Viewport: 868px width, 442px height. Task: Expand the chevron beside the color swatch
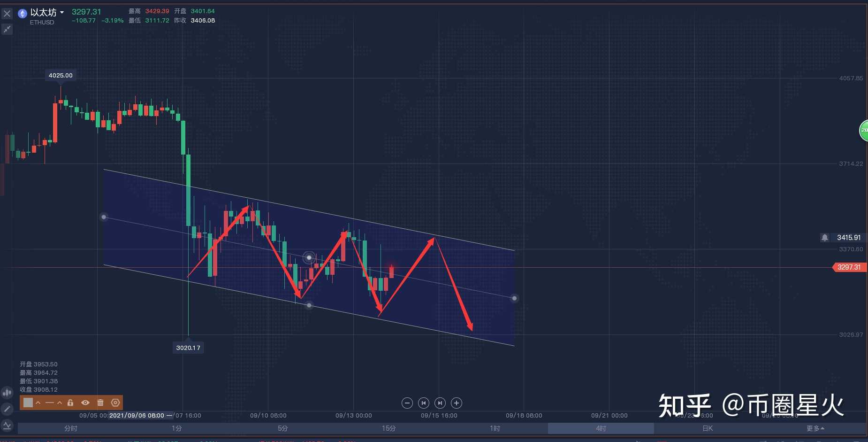point(38,403)
